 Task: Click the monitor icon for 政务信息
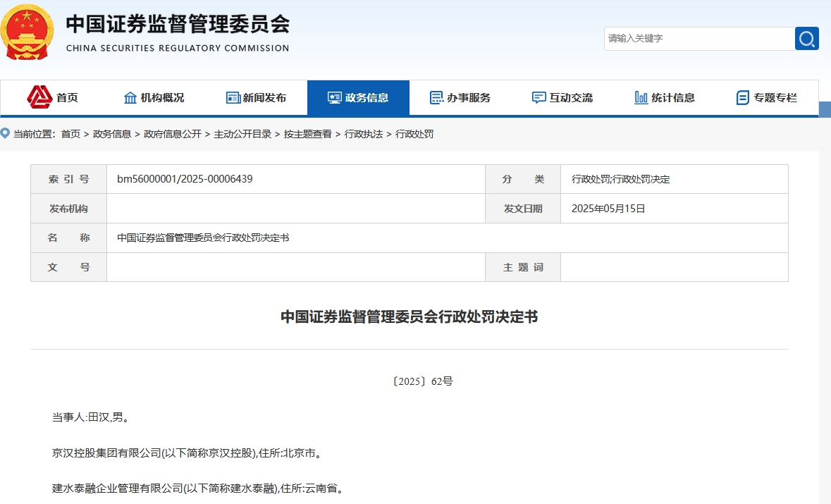click(334, 97)
